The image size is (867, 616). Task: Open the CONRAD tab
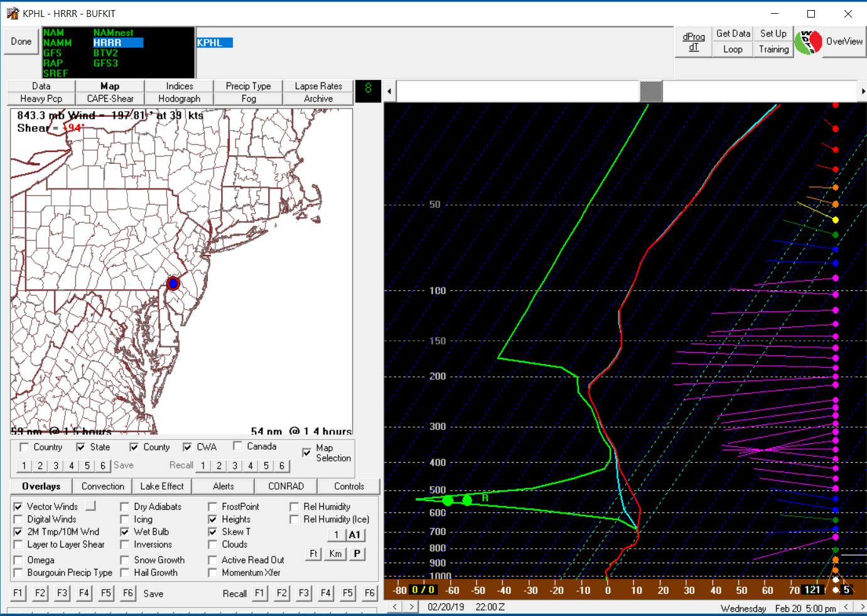pyautogui.click(x=286, y=486)
